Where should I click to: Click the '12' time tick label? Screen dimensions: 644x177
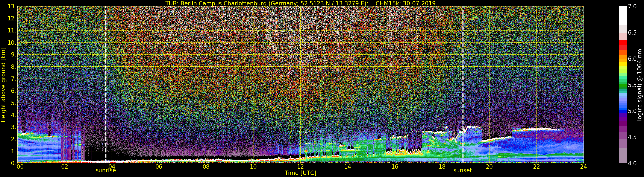tap(300, 166)
